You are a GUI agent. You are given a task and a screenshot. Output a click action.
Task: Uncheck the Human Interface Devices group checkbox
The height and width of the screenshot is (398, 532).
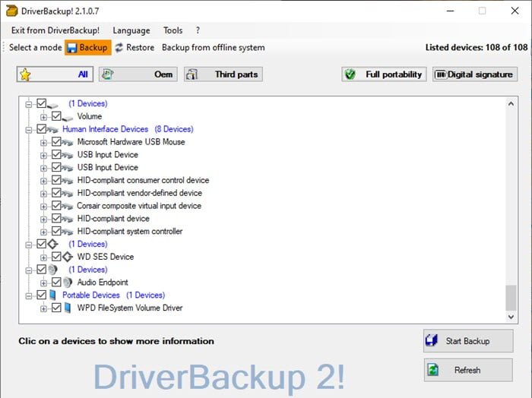click(x=41, y=129)
